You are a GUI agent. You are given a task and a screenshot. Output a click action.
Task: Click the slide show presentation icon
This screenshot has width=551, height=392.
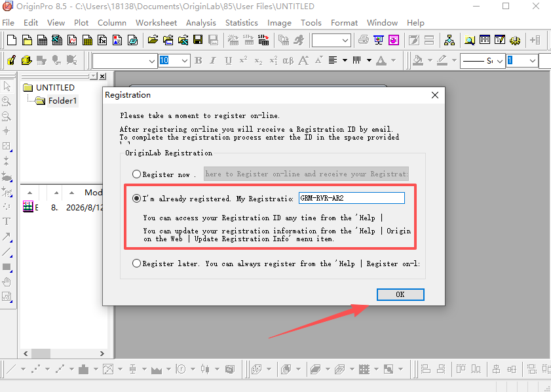point(379,40)
